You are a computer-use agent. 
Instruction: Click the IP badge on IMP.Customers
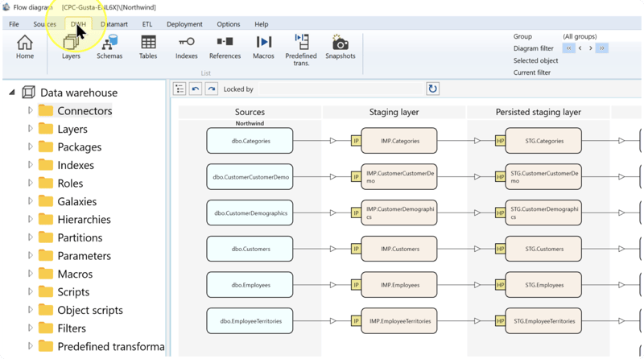coord(356,249)
